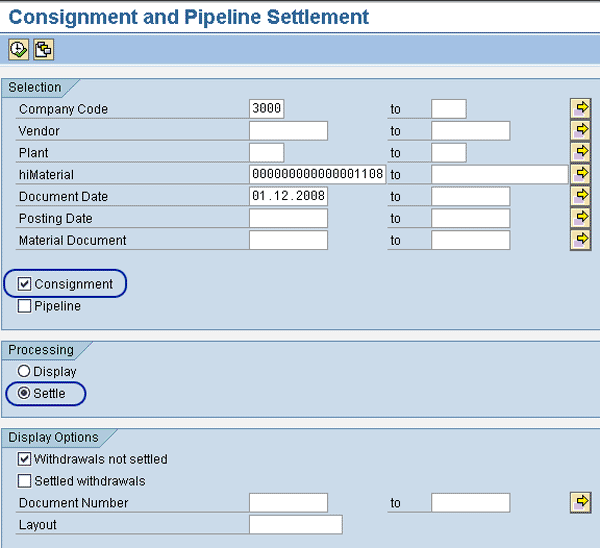Tick the Settled withdrawals checkbox
This screenshot has width=600, height=548.
point(25,481)
